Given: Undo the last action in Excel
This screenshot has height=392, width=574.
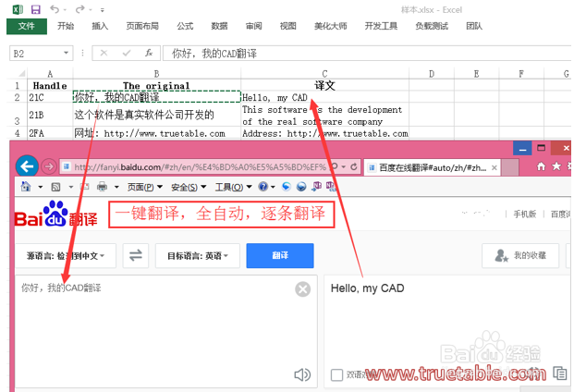Looking at the screenshot, I should (x=55, y=9).
